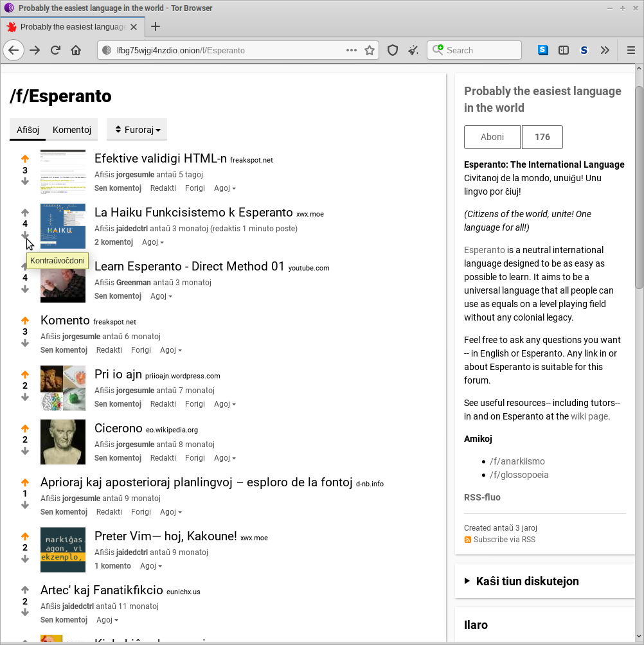
Task: Reload the page with the refresh icon
Action: [56, 50]
